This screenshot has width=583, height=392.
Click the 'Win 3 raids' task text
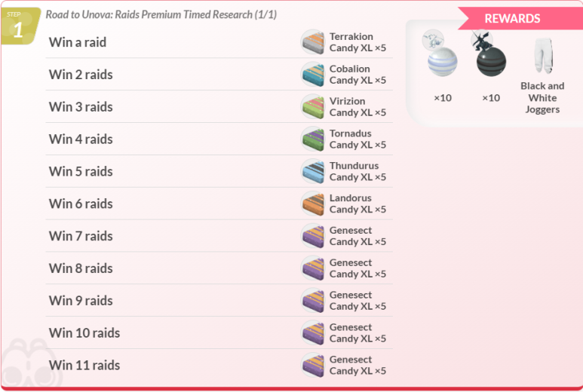(81, 106)
